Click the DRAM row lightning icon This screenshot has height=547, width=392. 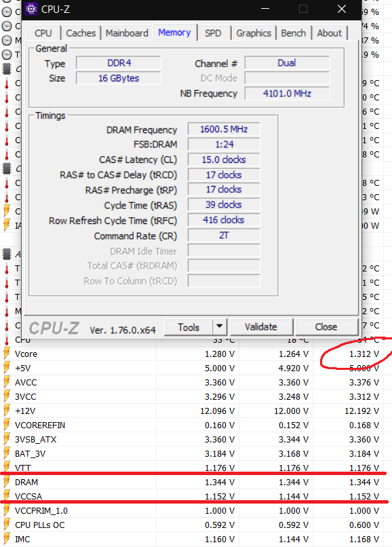7,482
